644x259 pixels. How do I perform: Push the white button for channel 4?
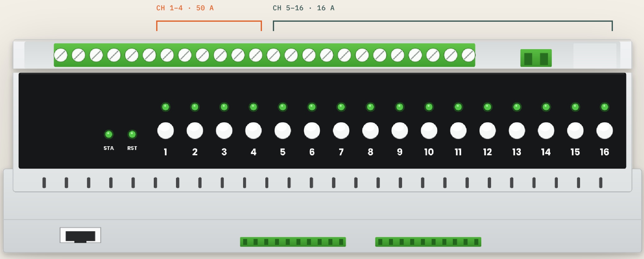[x=253, y=130]
